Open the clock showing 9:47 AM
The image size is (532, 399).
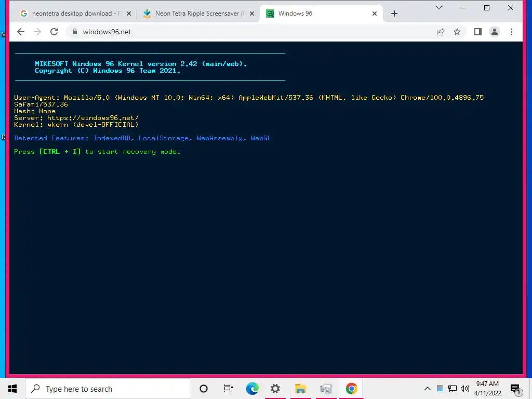point(487,389)
